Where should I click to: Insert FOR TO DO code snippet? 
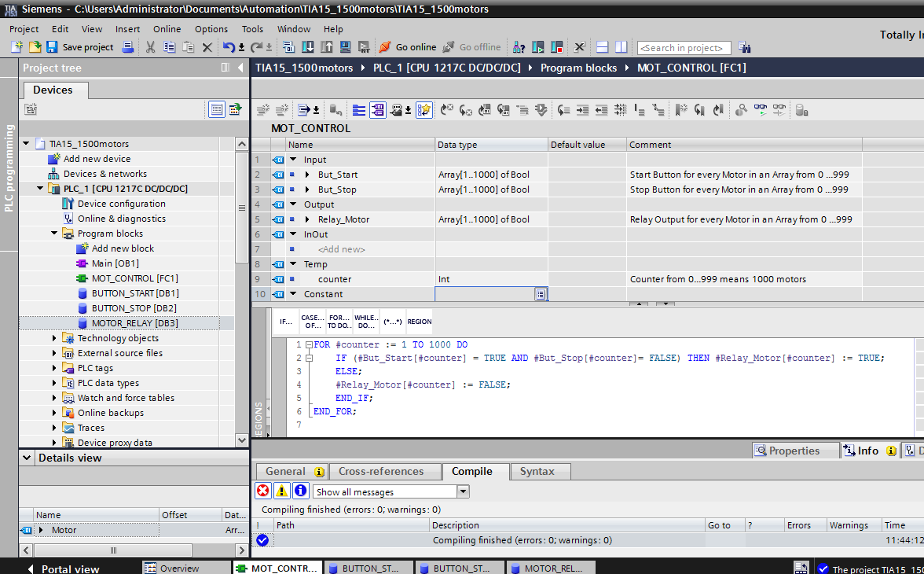339,322
